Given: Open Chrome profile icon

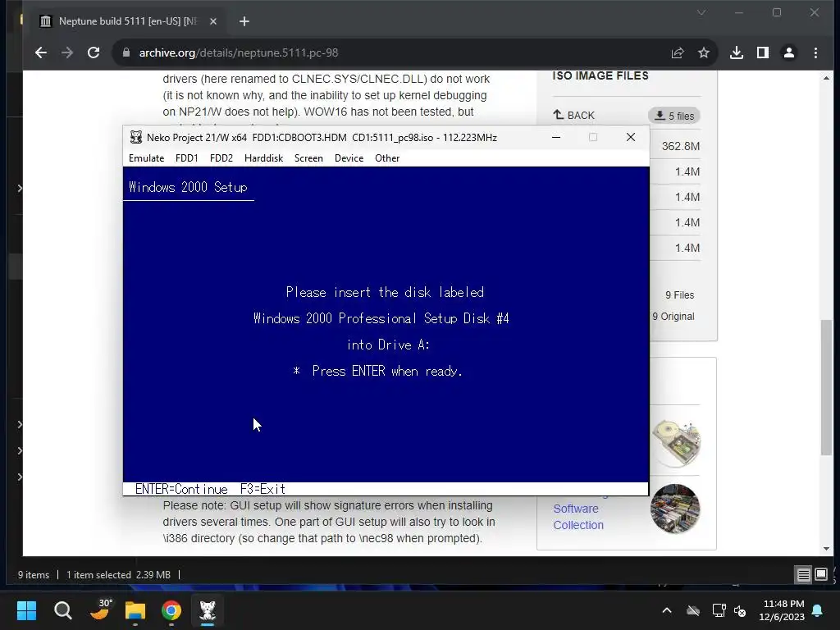Looking at the screenshot, I should pos(789,52).
